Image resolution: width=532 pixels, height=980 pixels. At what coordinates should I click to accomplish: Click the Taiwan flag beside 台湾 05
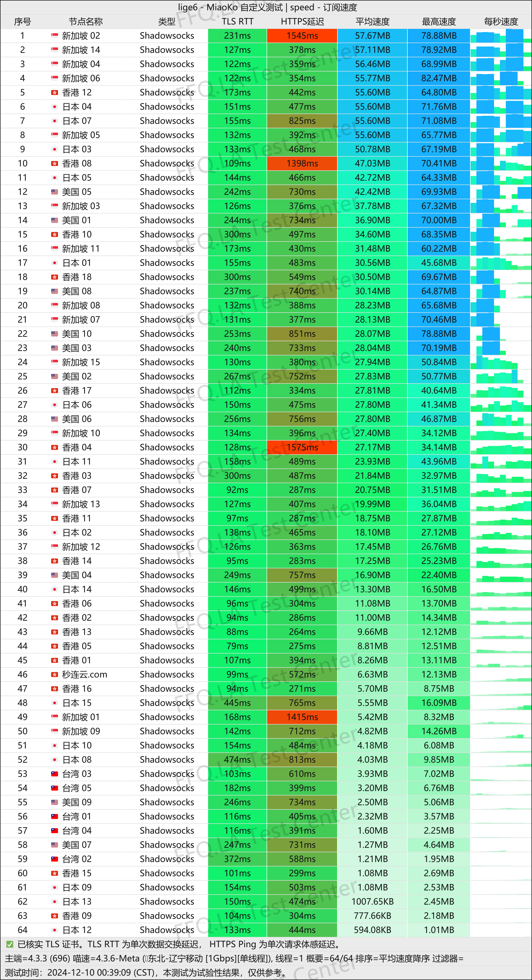[54, 788]
